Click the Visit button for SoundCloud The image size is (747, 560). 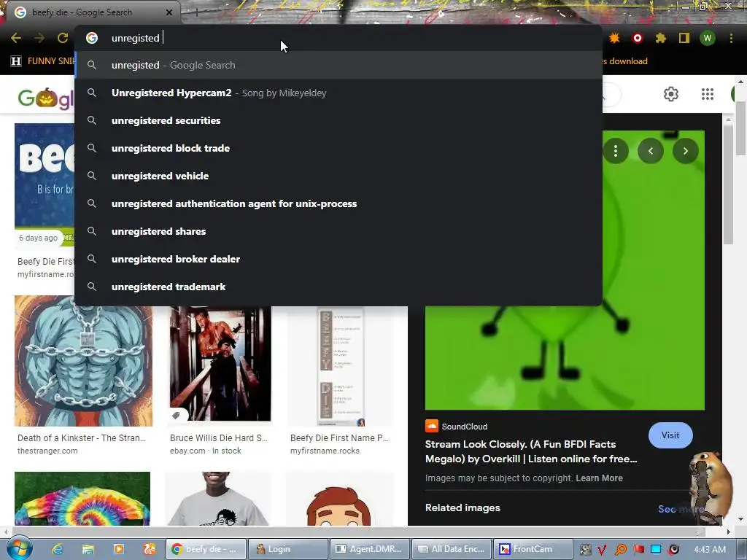pos(670,435)
